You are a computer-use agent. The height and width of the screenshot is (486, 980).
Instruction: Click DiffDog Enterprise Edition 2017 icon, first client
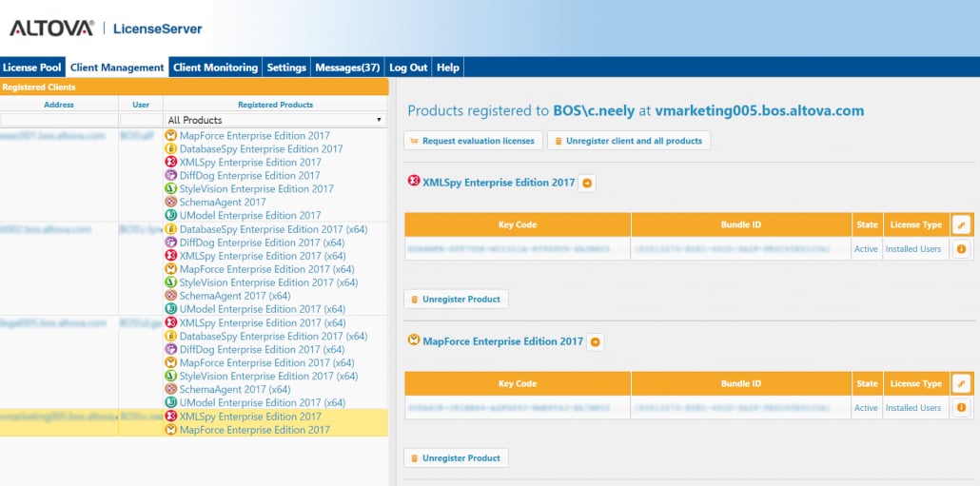coord(170,176)
